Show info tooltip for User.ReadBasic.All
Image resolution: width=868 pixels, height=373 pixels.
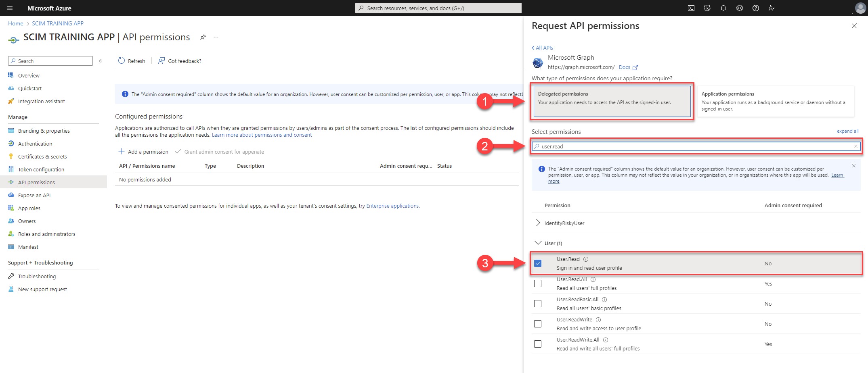click(x=604, y=300)
